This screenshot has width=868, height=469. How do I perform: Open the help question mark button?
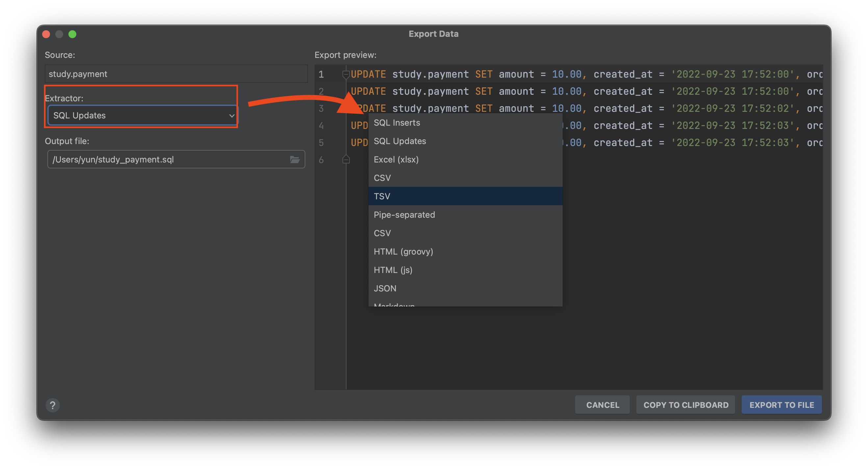[x=53, y=405]
